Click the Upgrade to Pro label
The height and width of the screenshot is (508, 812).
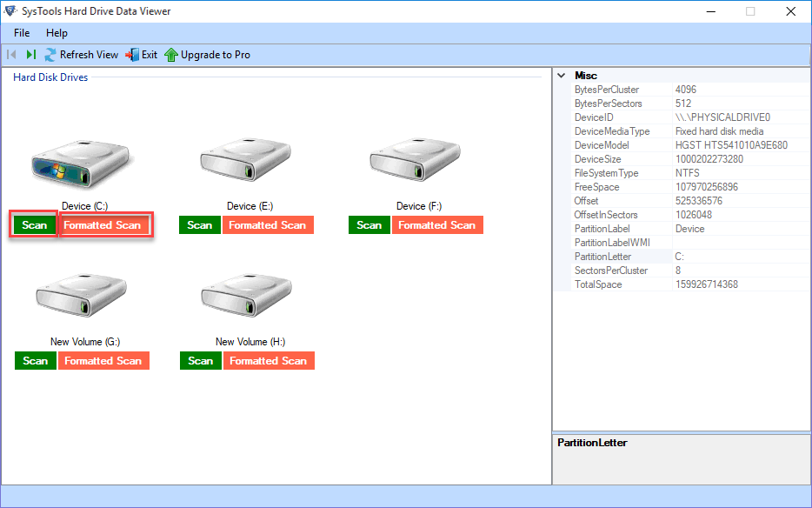coord(216,55)
